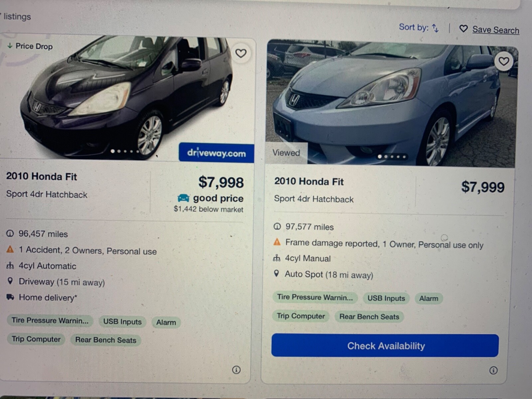Viewport: 532px width, 399px height.
Task: Click the frame damage warning triangle icon
Action: 277,242
